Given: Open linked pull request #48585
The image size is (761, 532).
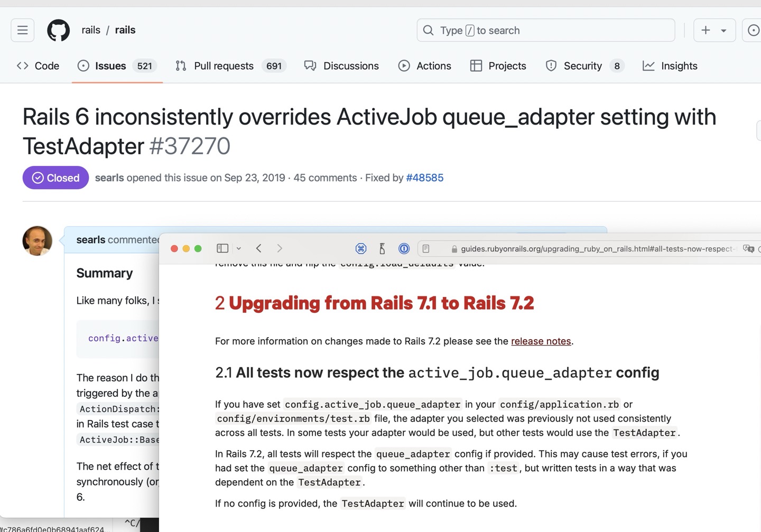Looking at the screenshot, I should coord(424,178).
